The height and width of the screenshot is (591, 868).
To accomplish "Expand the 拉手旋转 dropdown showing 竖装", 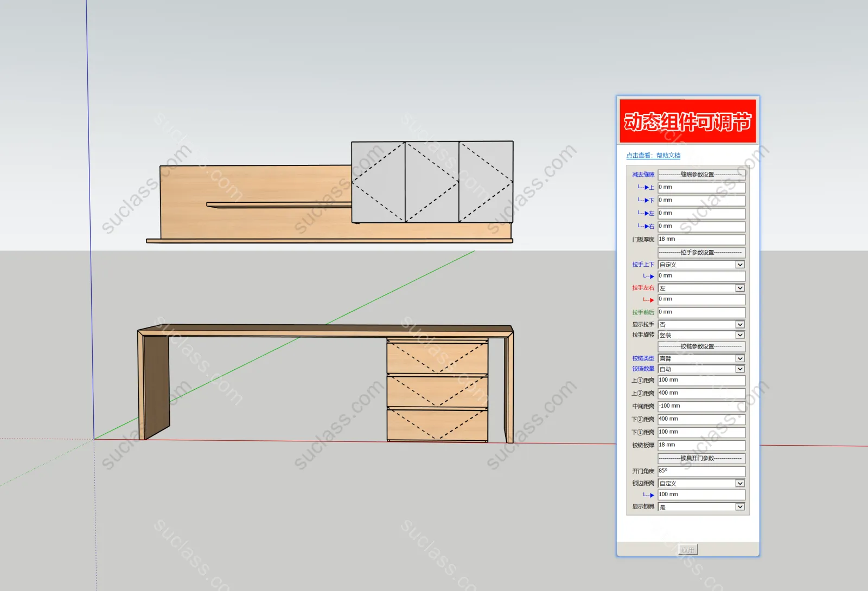I will pos(701,335).
